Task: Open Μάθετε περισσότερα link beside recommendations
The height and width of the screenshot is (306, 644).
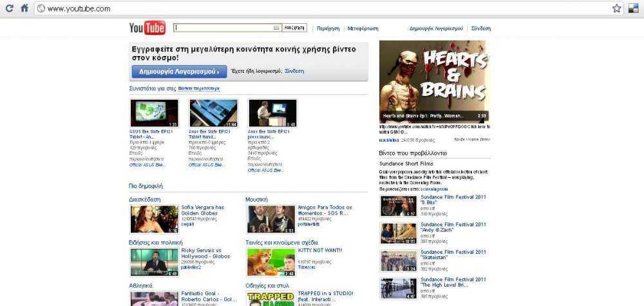Action: coord(199,89)
